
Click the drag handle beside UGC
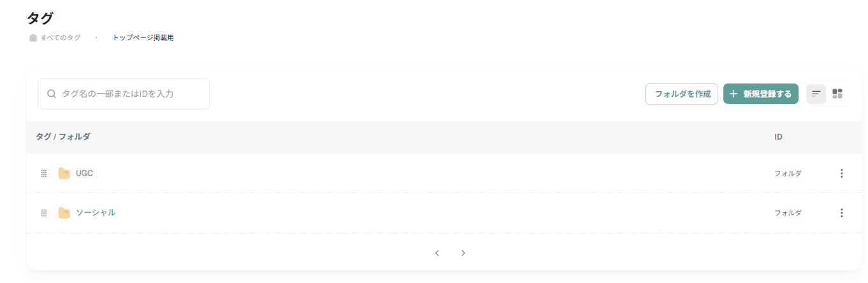[x=44, y=173]
